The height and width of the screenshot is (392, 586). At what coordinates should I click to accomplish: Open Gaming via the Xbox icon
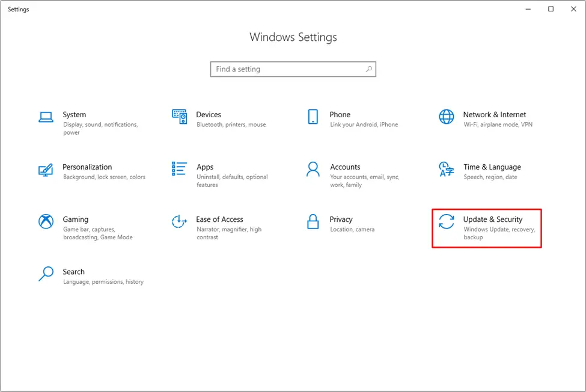click(x=45, y=221)
